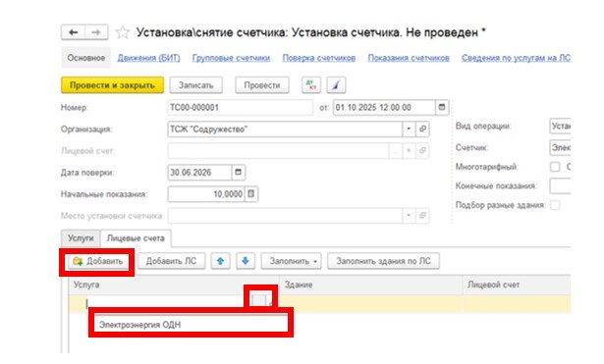Open the Заполнить dropdown menu
The width and height of the screenshot is (604, 364).
[x=292, y=261]
